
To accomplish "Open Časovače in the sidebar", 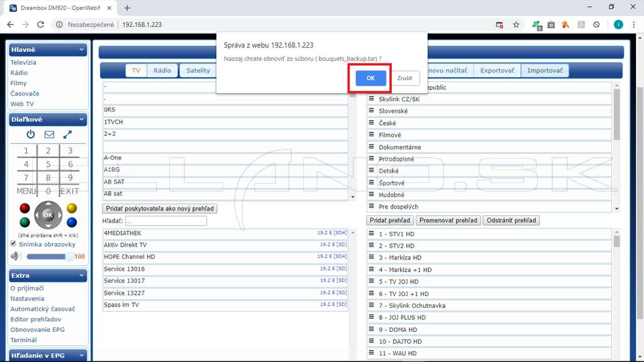I will [25, 93].
